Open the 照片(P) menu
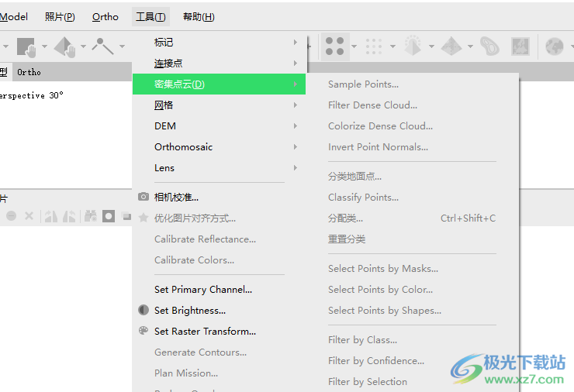The width and height of the screenshot is (574, 392). coord(60,17)
